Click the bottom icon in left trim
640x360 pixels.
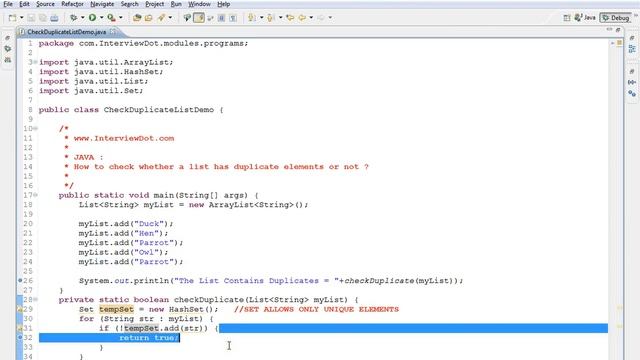[x=7, y=60]
